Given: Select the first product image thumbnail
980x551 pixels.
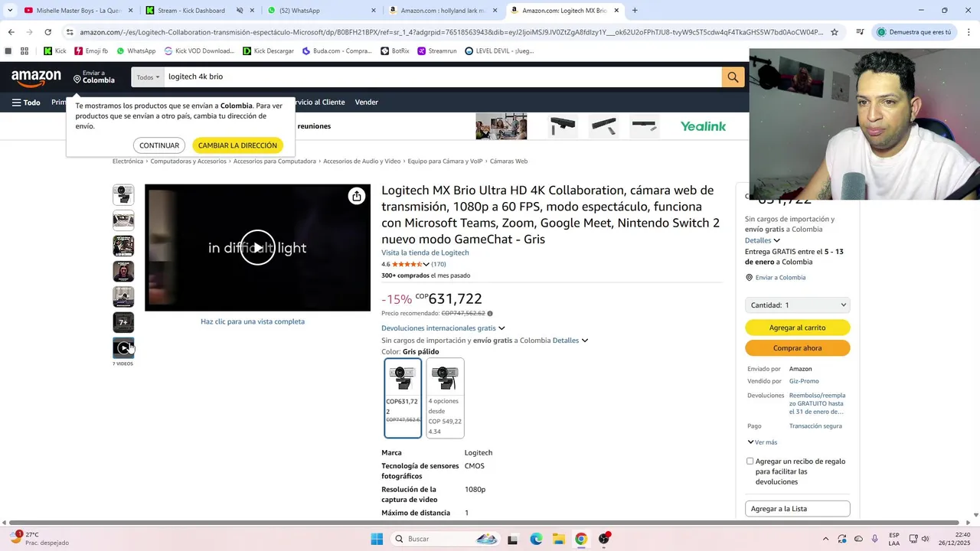Looking at the screenshot, I should tap(123, 194).
